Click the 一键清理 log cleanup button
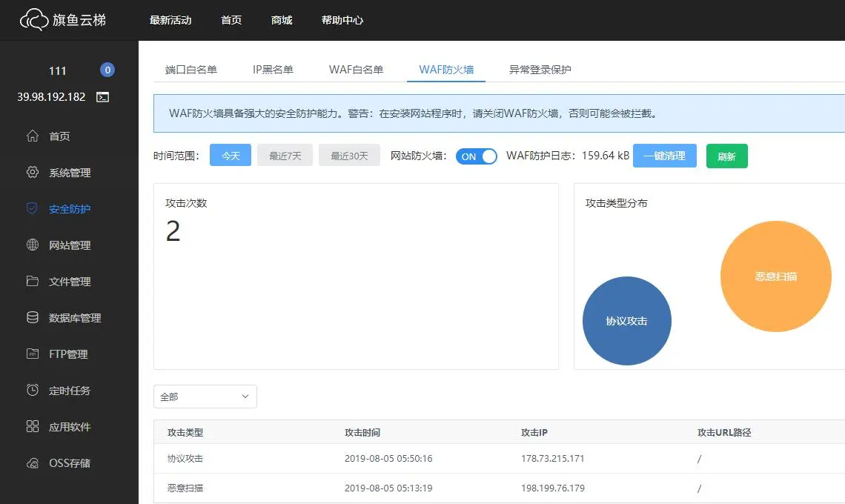The image size is (845, 504). click(664, 156)
